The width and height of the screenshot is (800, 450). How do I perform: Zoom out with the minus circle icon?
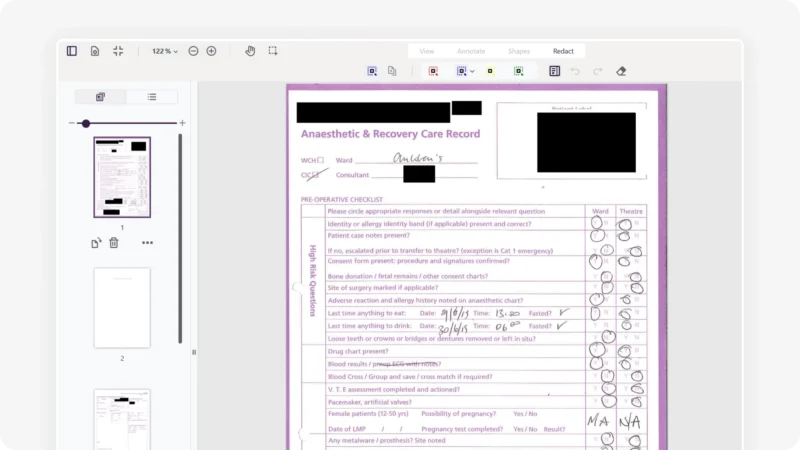click(193, 51)
